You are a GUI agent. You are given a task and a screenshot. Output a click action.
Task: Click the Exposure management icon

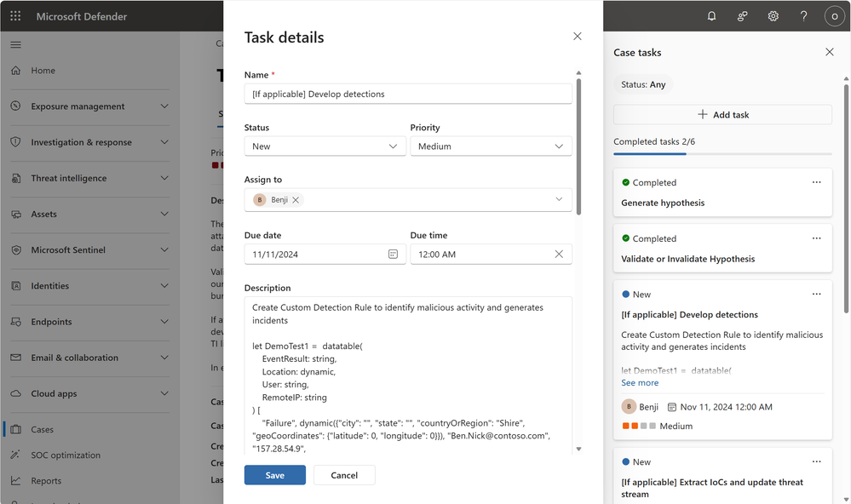tap(15, 106)
